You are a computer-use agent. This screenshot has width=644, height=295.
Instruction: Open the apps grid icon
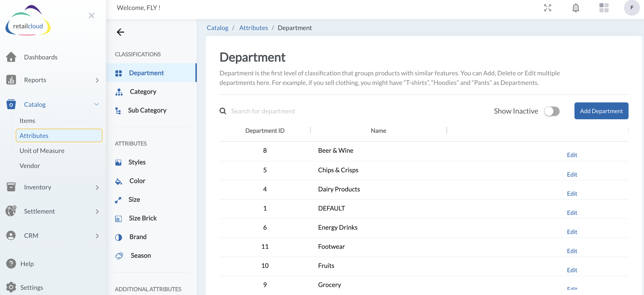click(604, 8)
